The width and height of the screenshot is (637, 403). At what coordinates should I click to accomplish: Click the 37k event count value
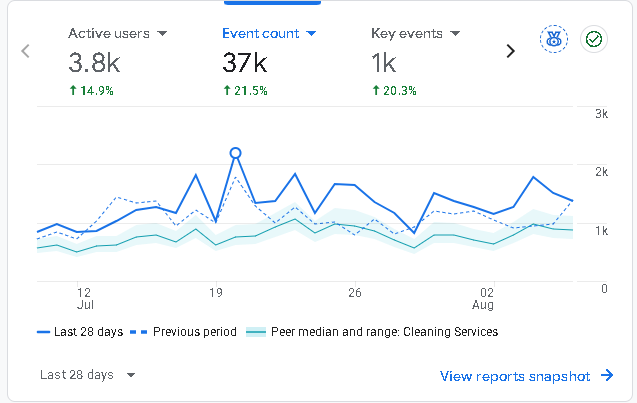245,63
